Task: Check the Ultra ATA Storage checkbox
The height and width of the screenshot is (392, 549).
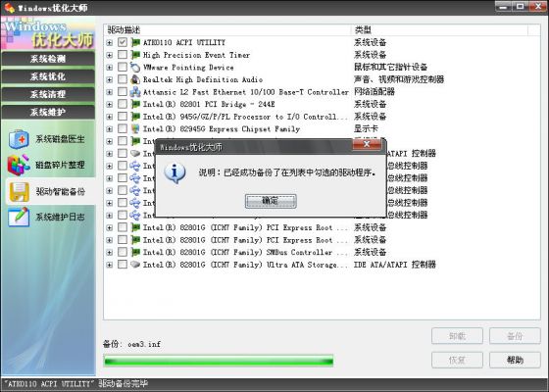Action: click(123, 265)
